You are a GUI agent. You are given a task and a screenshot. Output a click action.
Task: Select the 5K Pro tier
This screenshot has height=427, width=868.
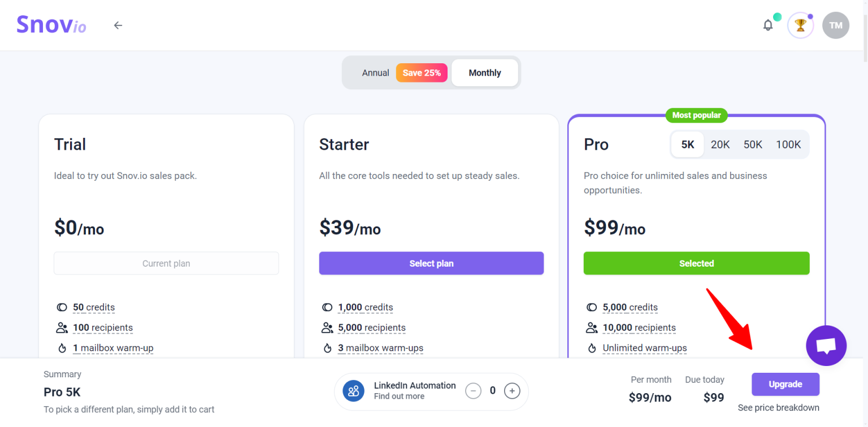tap(688, 145)
